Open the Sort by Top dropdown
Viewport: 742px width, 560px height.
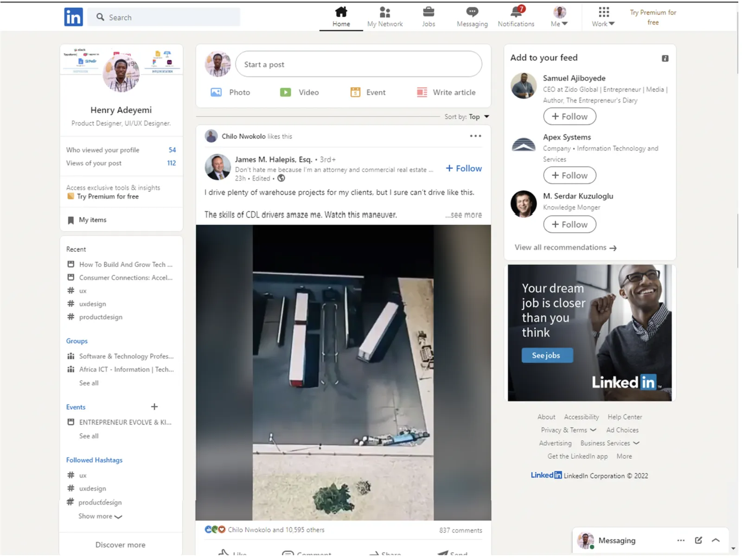pos(467,117)
